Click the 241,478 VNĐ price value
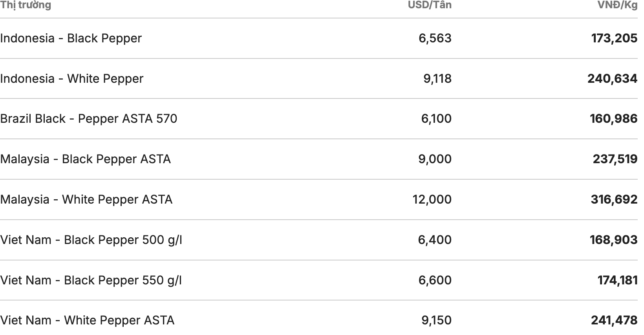644x335 pixels. click(x=614, y=320)
